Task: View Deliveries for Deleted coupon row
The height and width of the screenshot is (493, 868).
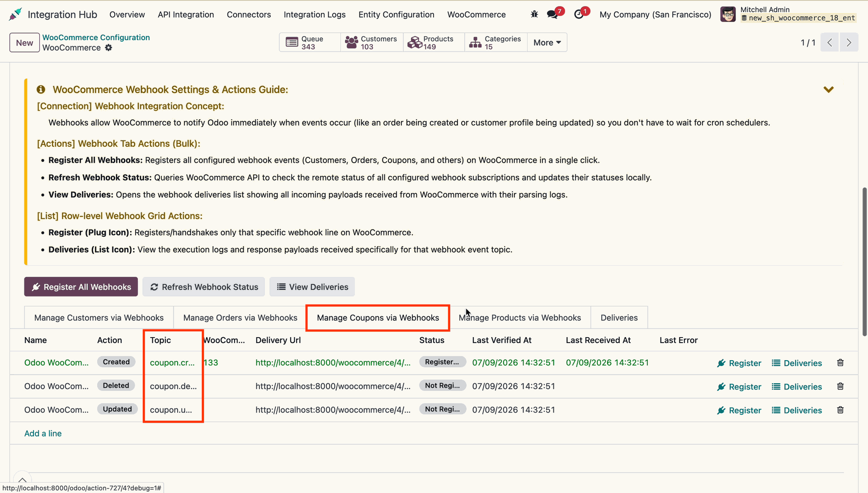Action: 797,386
